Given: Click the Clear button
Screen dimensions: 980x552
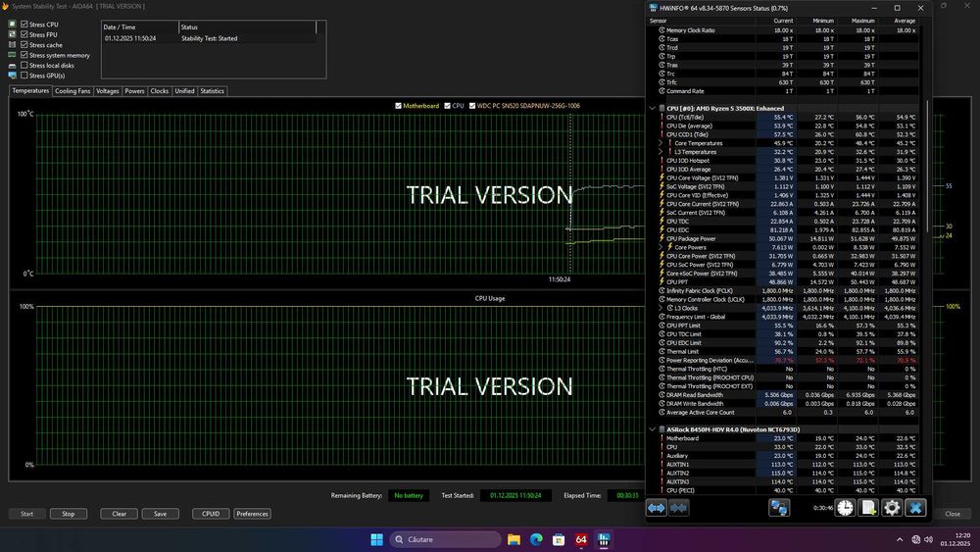Looking at the screenshot, I should click(x=120, y=514).
